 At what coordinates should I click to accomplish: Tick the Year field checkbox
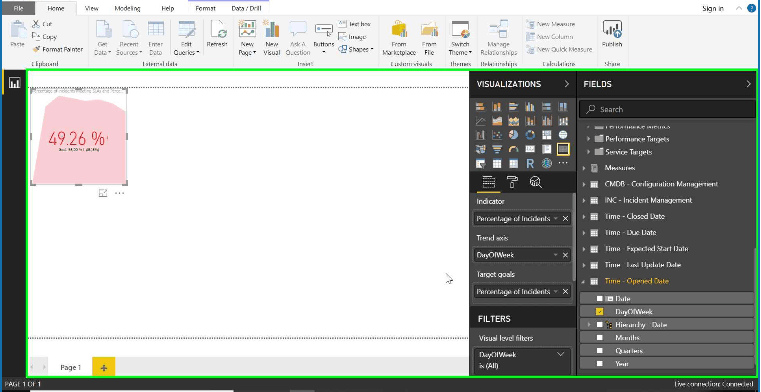[599, 363]
